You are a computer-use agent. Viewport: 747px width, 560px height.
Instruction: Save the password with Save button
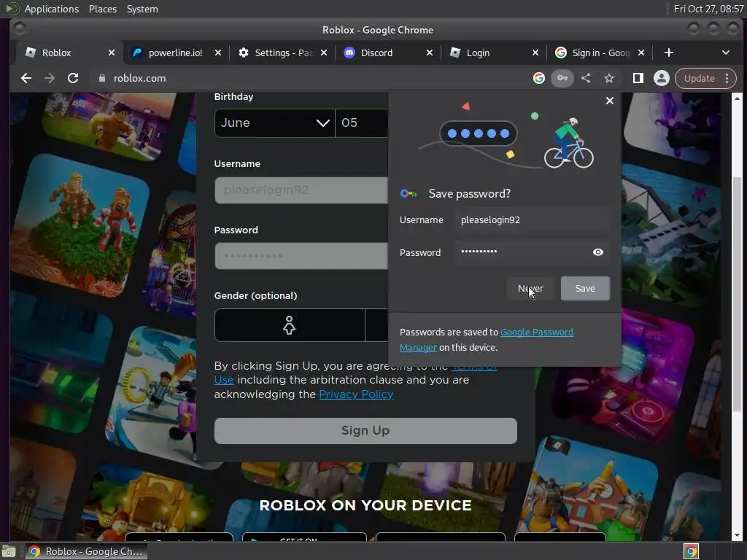point(585,288)
